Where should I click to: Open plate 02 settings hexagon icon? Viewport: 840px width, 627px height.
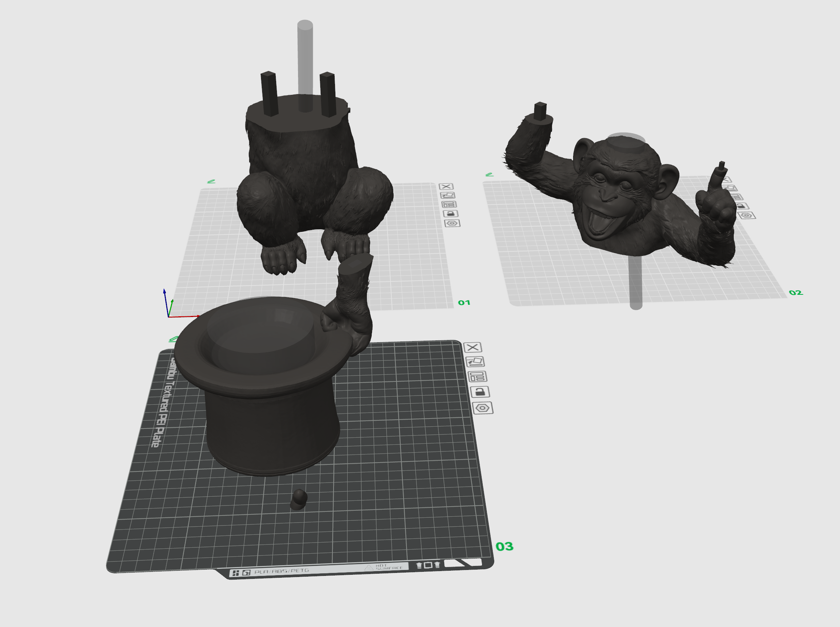click(x=747, y=216)
